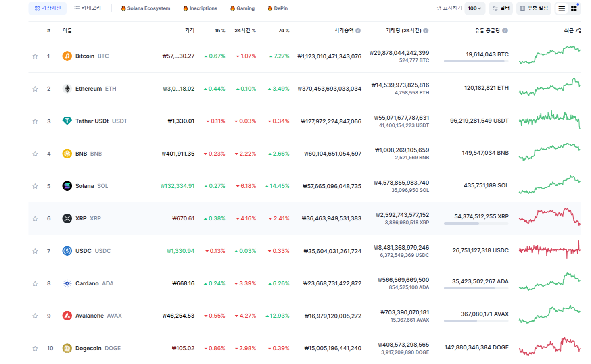The width and height of the screenshot is (591, 364).
Task: Open the Bitcoin BTC name link
Action: [92, 56]
